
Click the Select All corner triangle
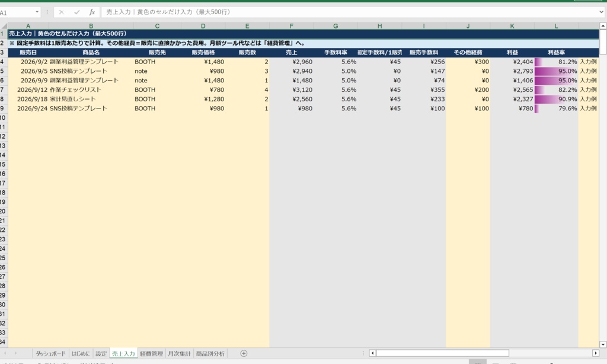point(4,26)
